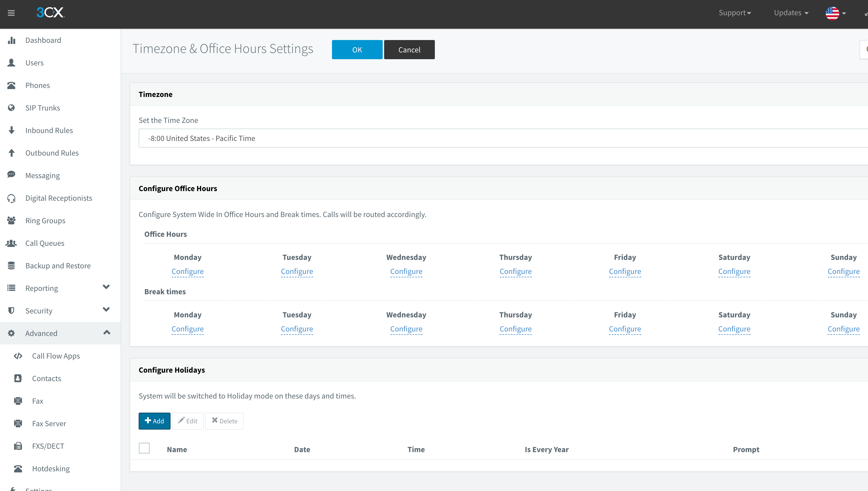
Task: Click the hamburger menu to collapse sidebar
Action: tap(11, 13)
